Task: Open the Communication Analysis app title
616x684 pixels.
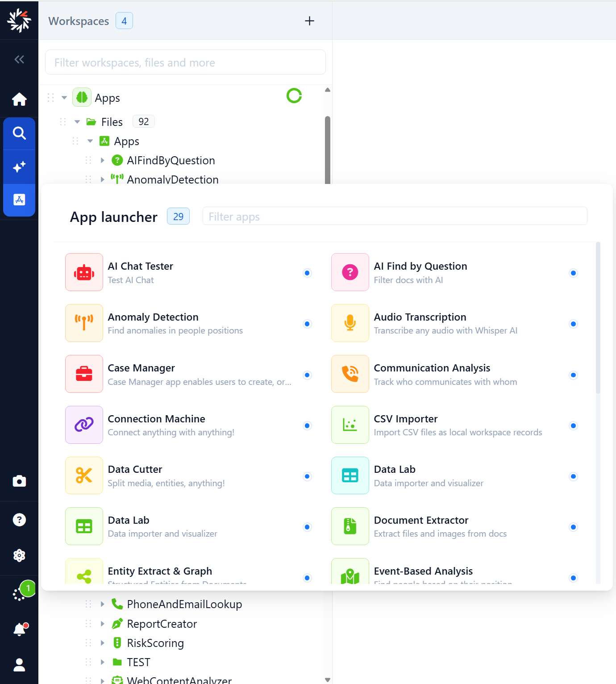Action: (432, 368)
